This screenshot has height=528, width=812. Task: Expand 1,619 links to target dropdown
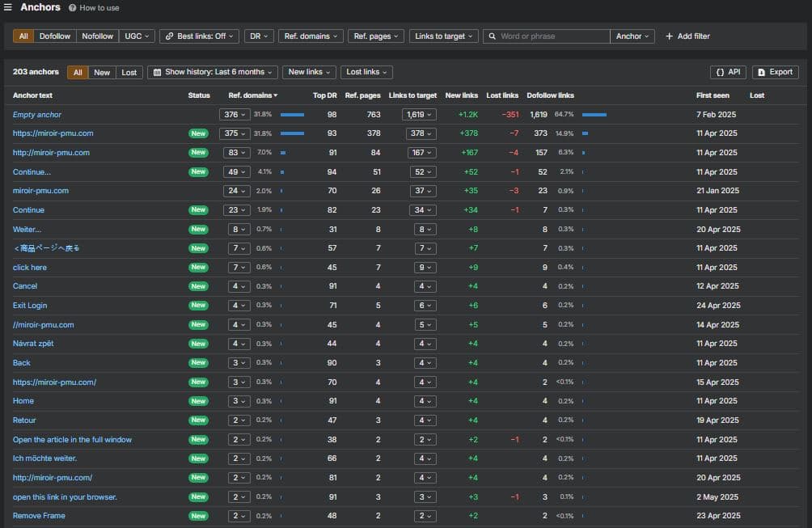click(419, 114)
